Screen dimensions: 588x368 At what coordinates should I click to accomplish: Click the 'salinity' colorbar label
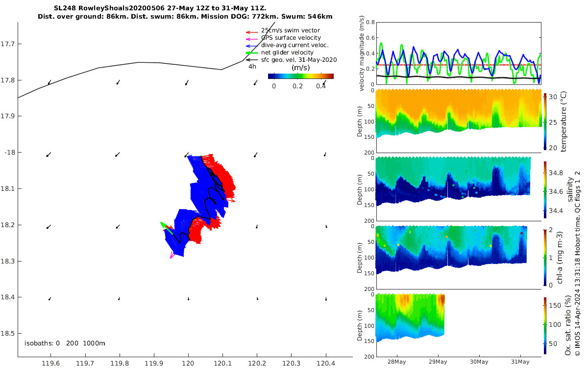tap(570, 189)
